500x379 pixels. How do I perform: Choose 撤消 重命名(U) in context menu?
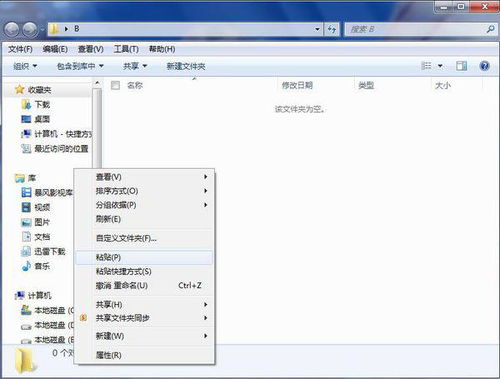144,285
